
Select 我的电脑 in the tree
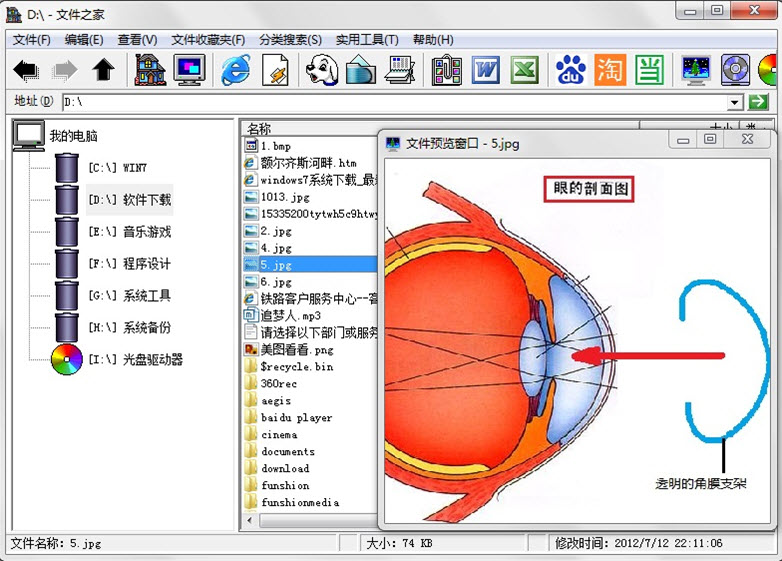[x=73, y=136]
